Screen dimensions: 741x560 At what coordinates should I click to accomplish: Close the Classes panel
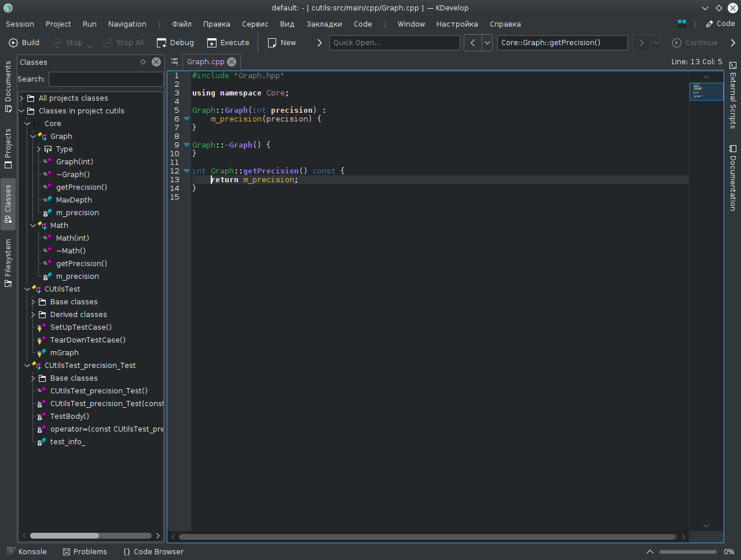156,62
